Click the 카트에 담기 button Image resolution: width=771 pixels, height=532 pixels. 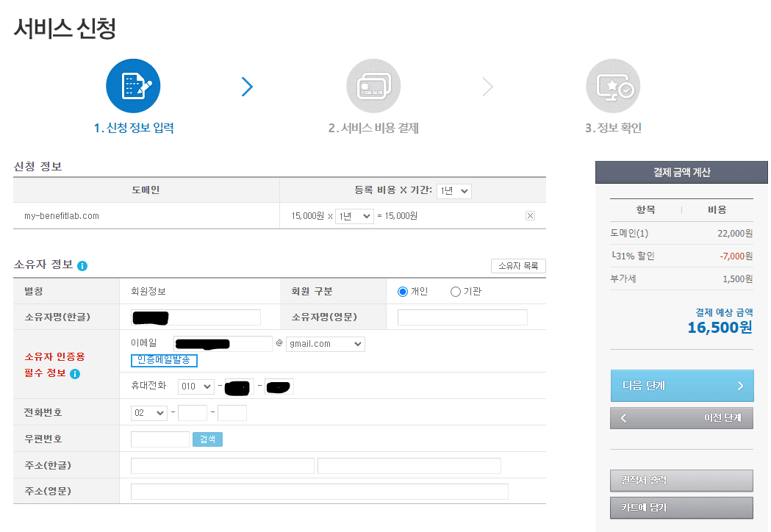click(681, 507)
